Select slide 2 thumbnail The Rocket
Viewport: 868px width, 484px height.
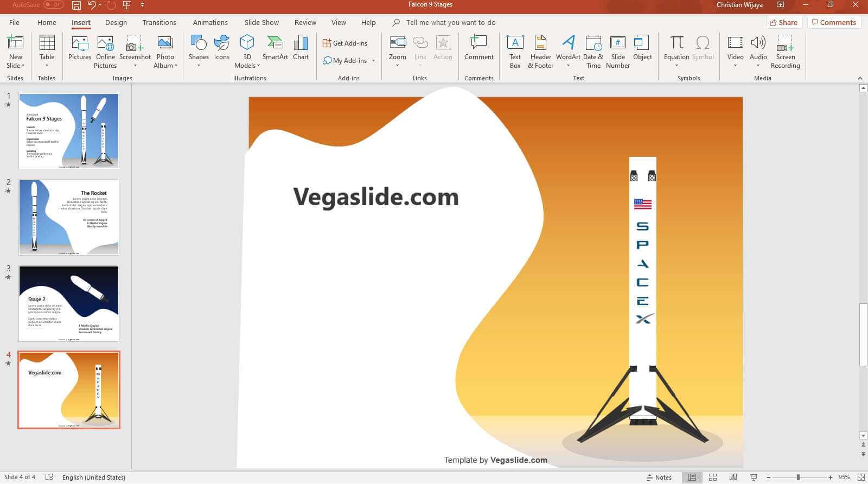pyautogui.click(x=69, y=217)
